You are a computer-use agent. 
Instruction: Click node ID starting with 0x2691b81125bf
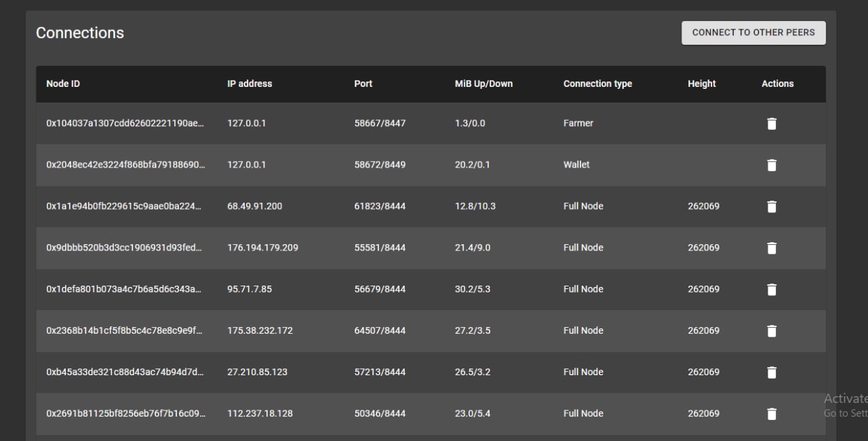[125, 413]
